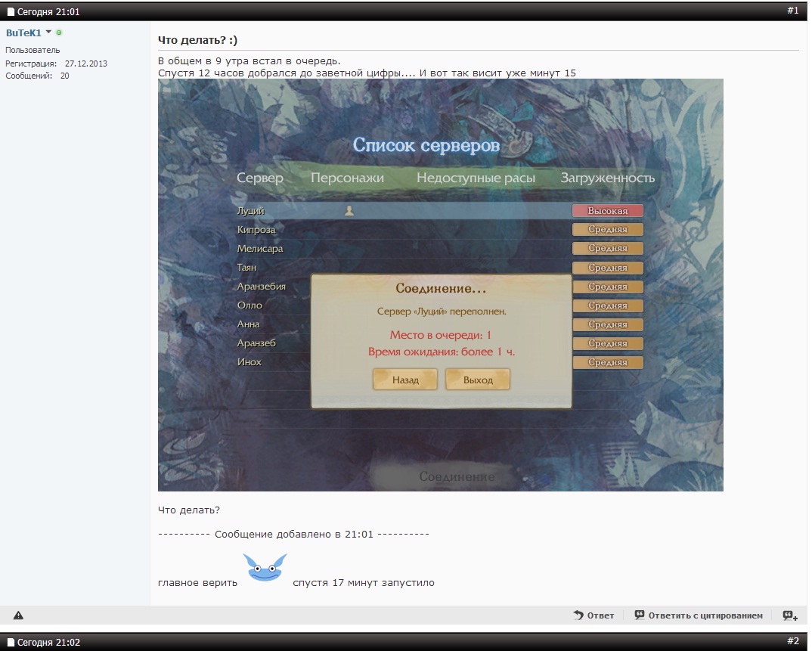Click Средняя load badge for Инох
This screenshot has height=651, width=812.
point(607,362)
